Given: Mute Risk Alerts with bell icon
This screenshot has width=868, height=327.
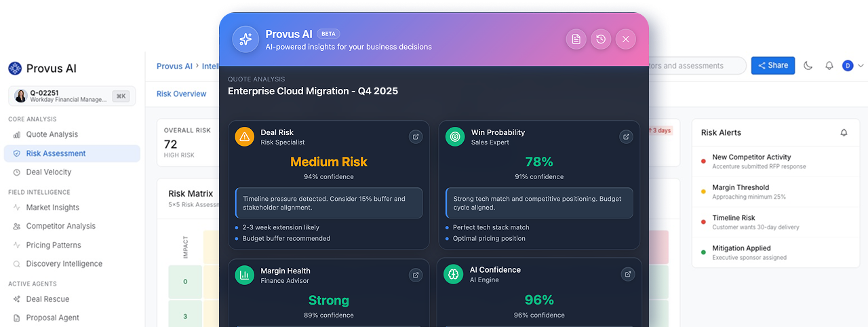Looking at the screenshot, I should [x=844, y=133].
